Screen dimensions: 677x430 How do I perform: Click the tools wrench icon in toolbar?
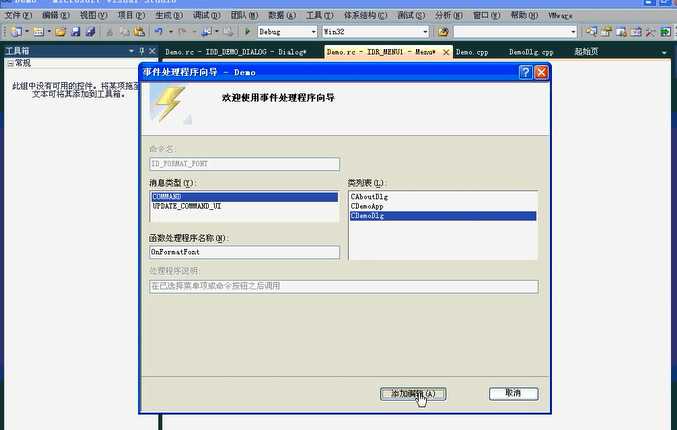[651, 32]
